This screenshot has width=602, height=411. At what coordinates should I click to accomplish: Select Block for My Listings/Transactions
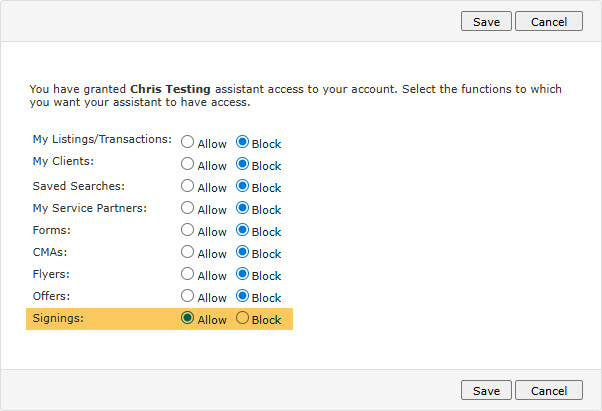point(242,143)
